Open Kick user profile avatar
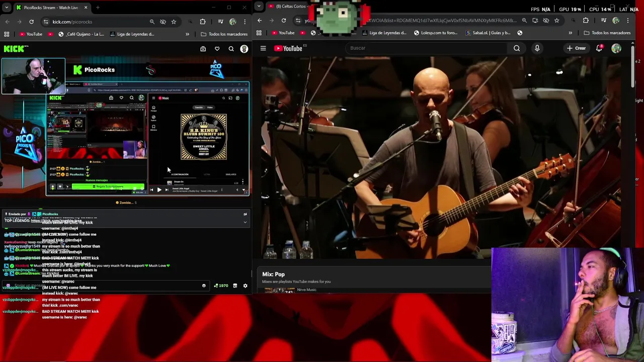644x362 pixels. 244,49
